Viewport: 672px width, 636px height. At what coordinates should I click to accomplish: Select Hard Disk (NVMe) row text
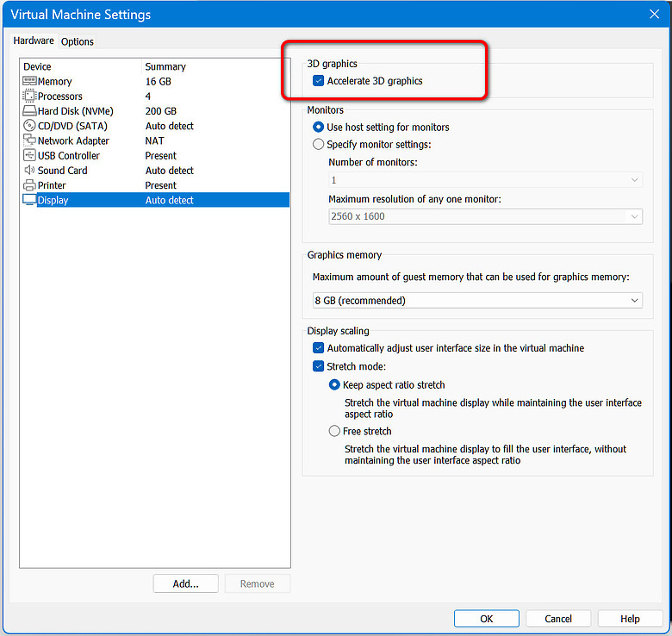click(x=76, y=111)
